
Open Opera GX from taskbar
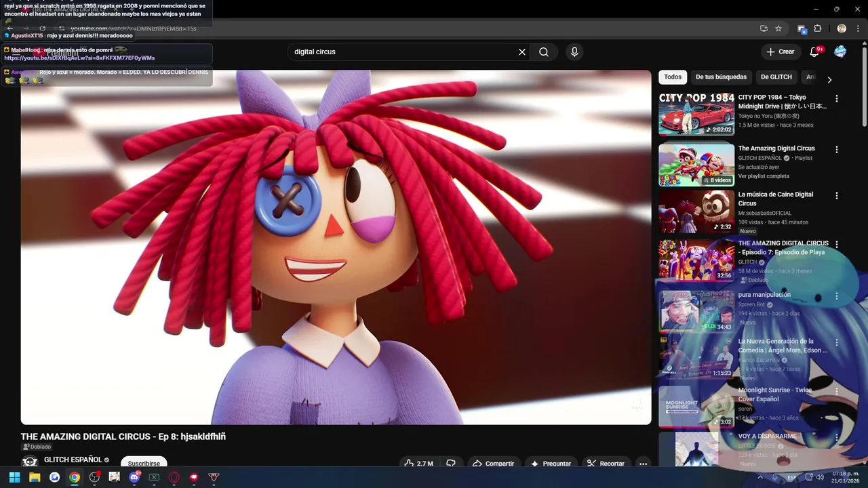[174, 477]
